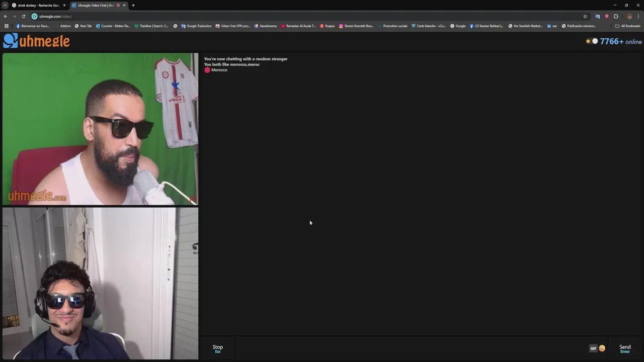Open the Ramadan Al Aoula bookmark
This screenshot has width=644, height=362.
pyautogui.click(x=298, y=26)
